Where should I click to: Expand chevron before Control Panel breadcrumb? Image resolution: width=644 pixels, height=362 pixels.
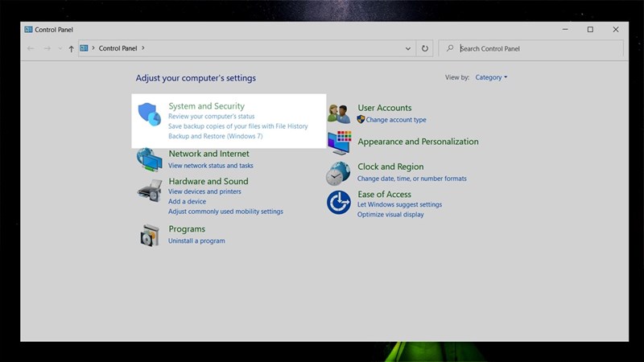[93, 48]
